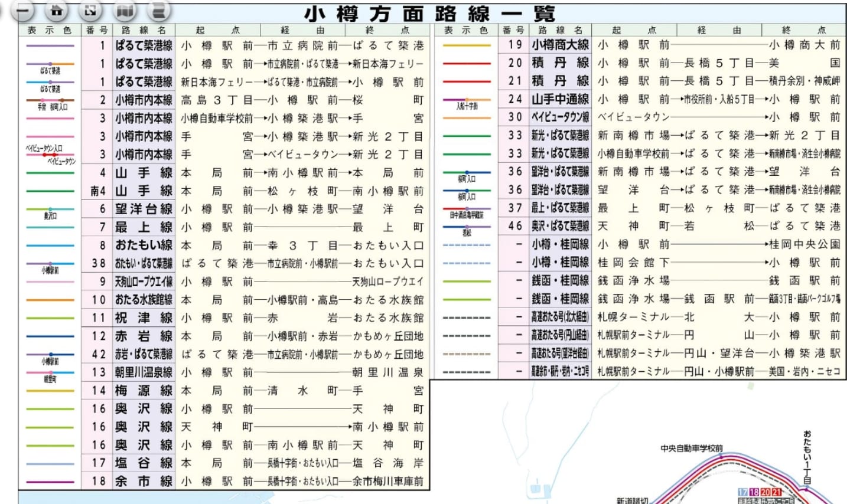Select via '円山・望洋台' in 望洋台経由 row
This screenshot has width=847, height=504.
point(719,354)
